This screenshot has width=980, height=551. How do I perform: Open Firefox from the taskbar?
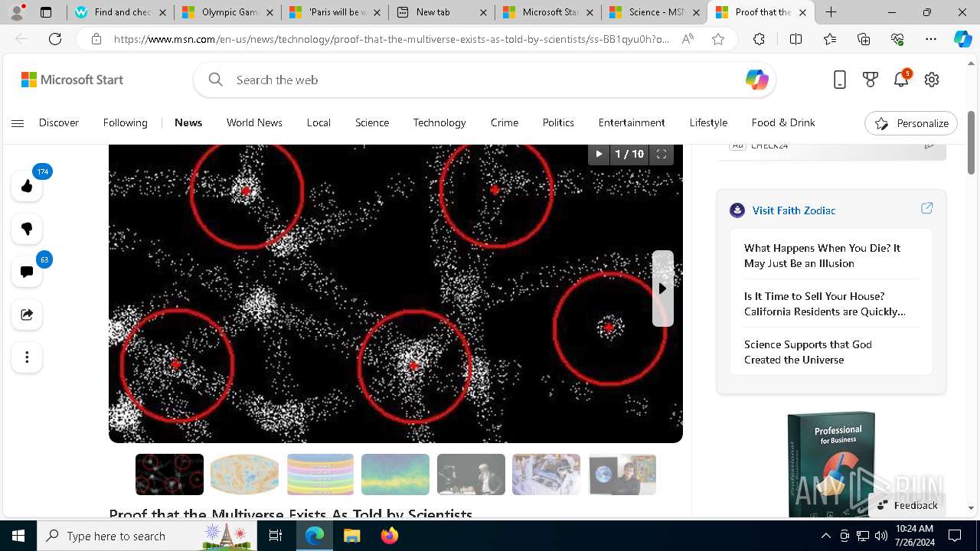[x=389, y=536]
